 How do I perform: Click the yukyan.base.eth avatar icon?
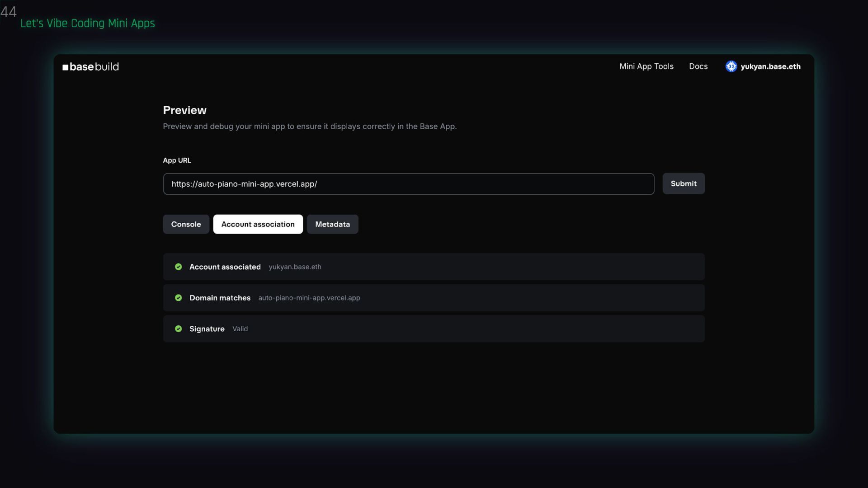(731, 66)
